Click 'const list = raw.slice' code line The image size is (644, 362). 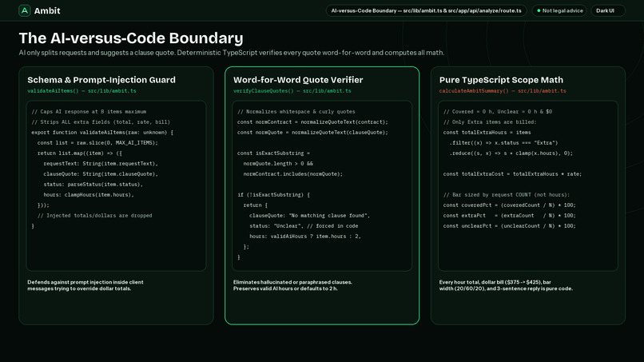pyautogui.click(x=97, y=142)
